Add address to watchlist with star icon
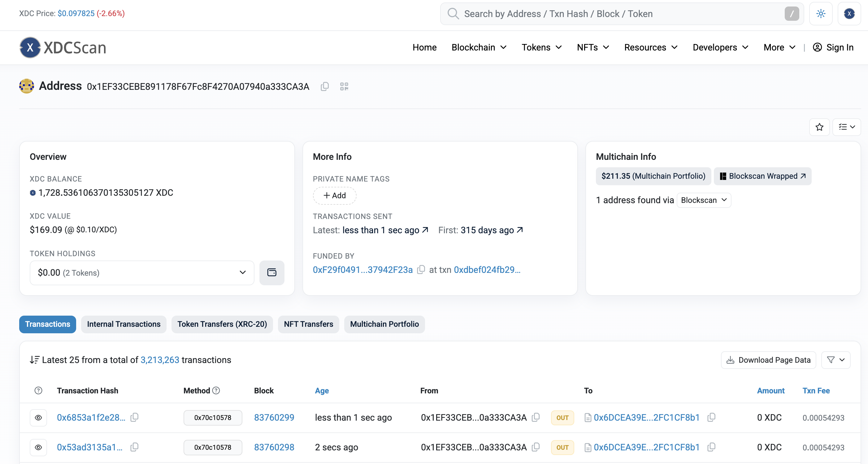 [819, 127]
